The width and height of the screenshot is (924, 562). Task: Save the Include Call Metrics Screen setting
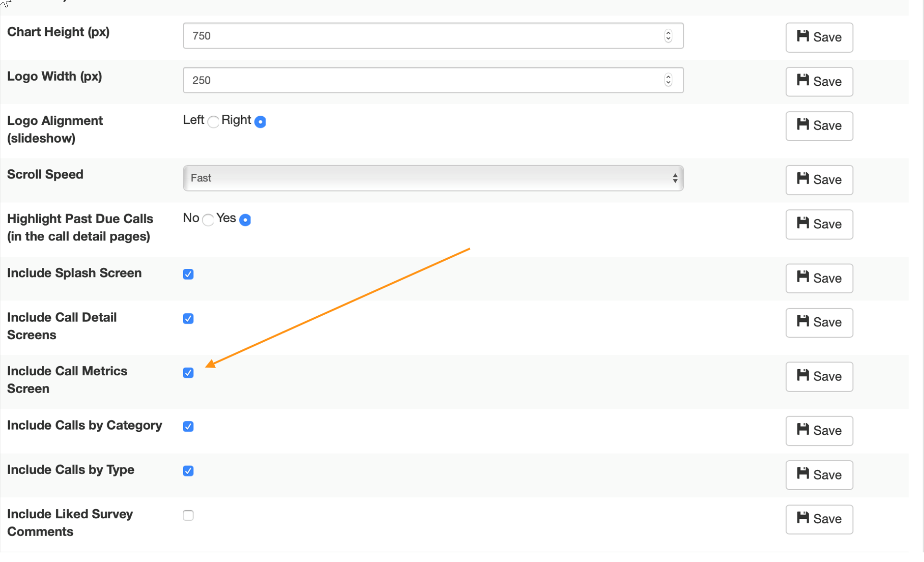pos(819,377)
